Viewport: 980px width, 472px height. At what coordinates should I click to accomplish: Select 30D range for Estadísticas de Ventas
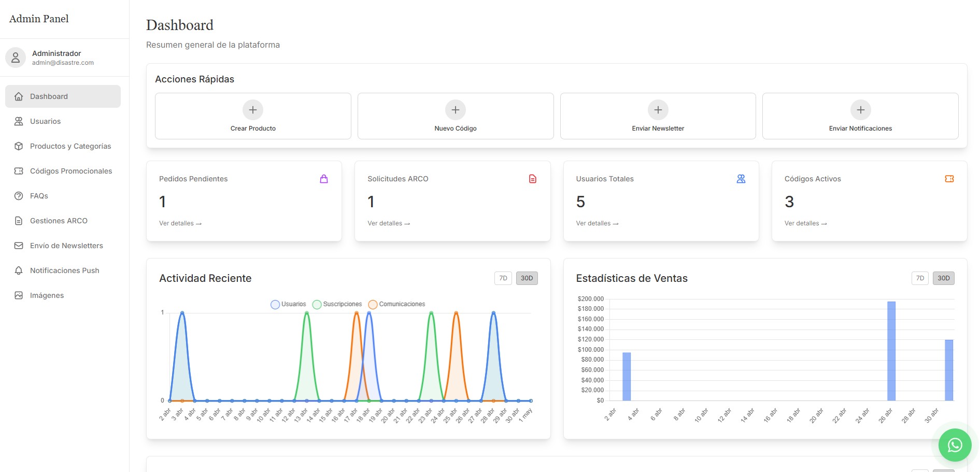tap(944, 278)
